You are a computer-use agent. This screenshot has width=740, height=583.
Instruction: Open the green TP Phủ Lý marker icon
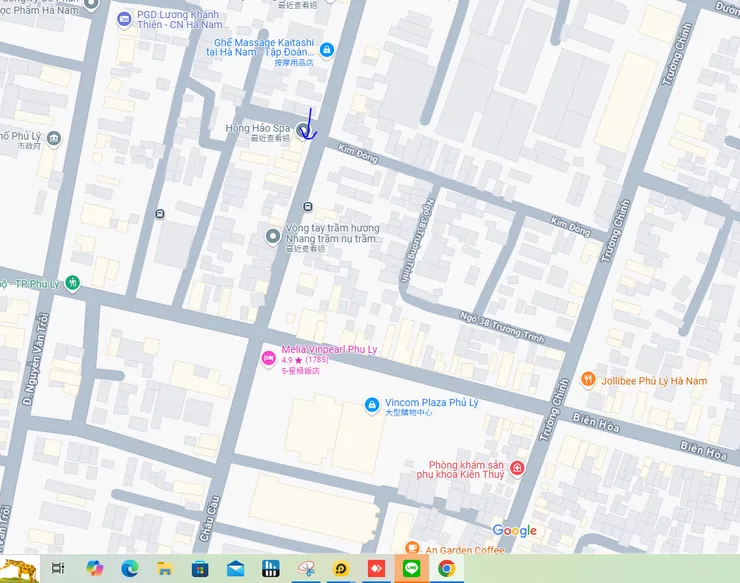(x=72, y=283)
